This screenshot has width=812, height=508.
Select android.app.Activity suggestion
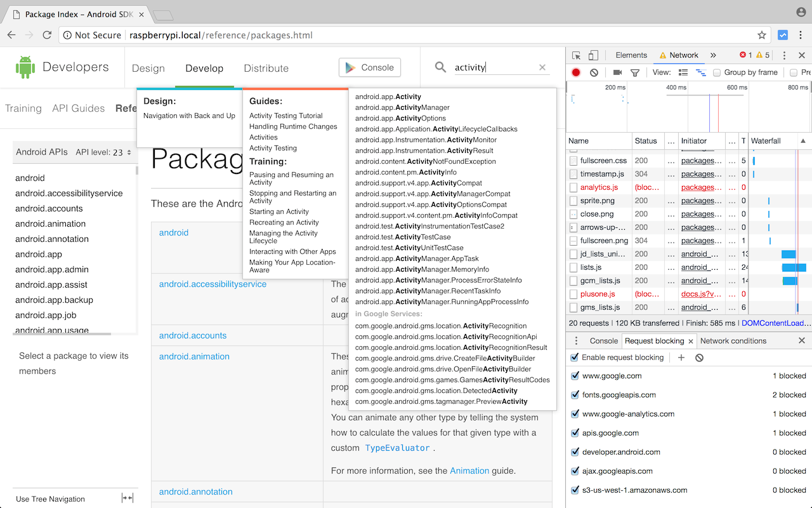388,97
